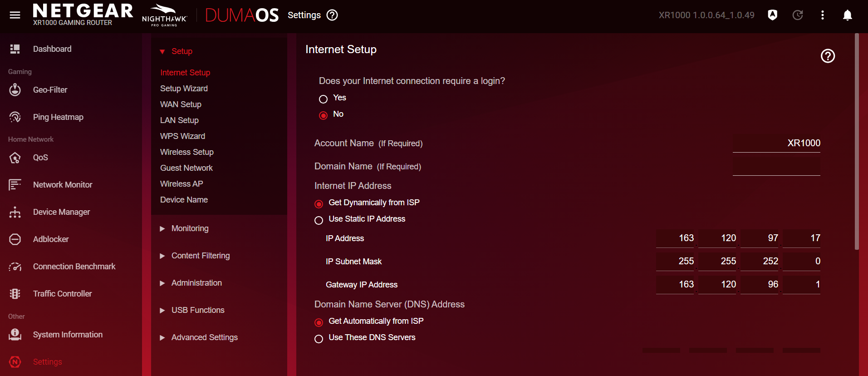
Task: Open the Ping Heatmap page
Action: point(58,117)
